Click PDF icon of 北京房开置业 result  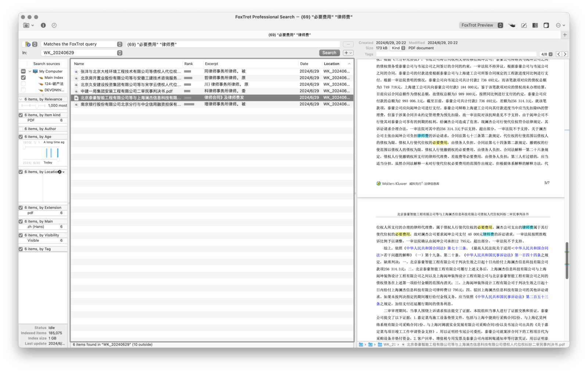(x=76, y=78)
